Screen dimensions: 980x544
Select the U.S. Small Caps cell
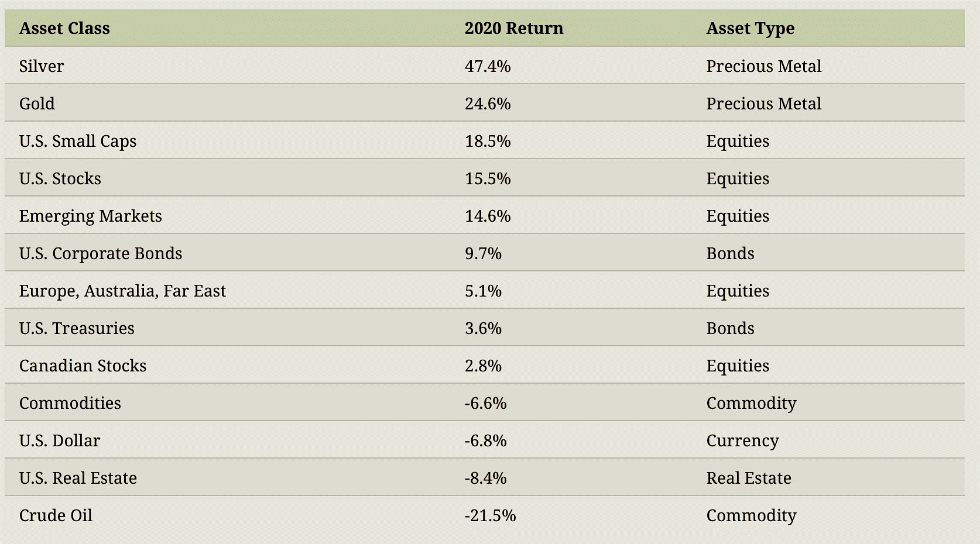pos(77,141)
